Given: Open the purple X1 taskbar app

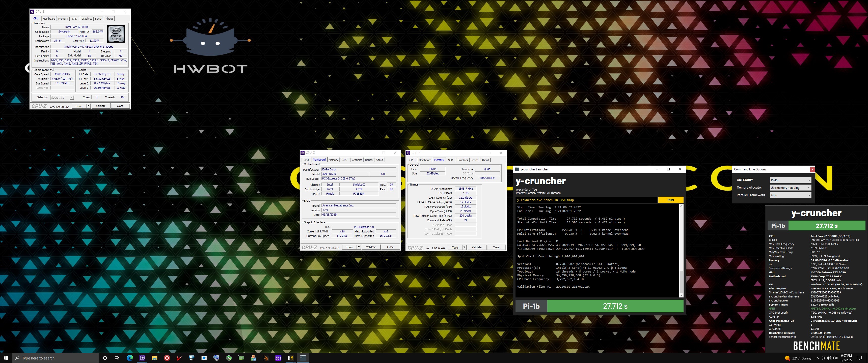Looking at the screenshot, I should [278, 358].
